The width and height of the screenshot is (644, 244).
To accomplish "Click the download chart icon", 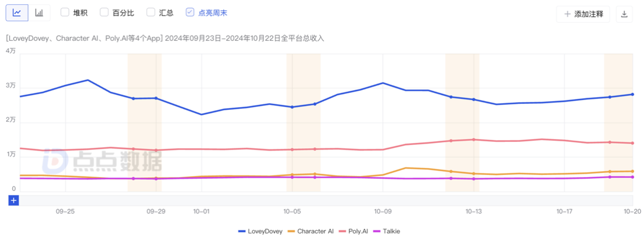I will coord(624,14).
